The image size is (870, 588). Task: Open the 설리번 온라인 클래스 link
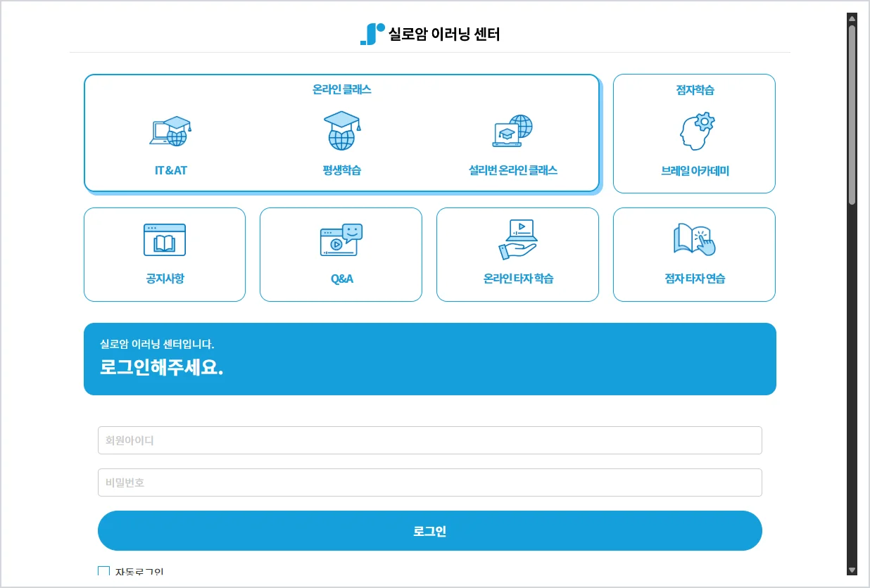[x=513, y=170]
